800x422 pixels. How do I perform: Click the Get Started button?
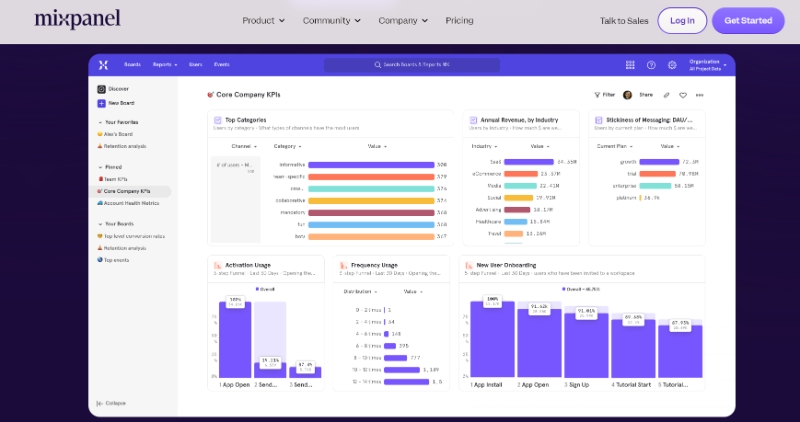click(748, 20)
